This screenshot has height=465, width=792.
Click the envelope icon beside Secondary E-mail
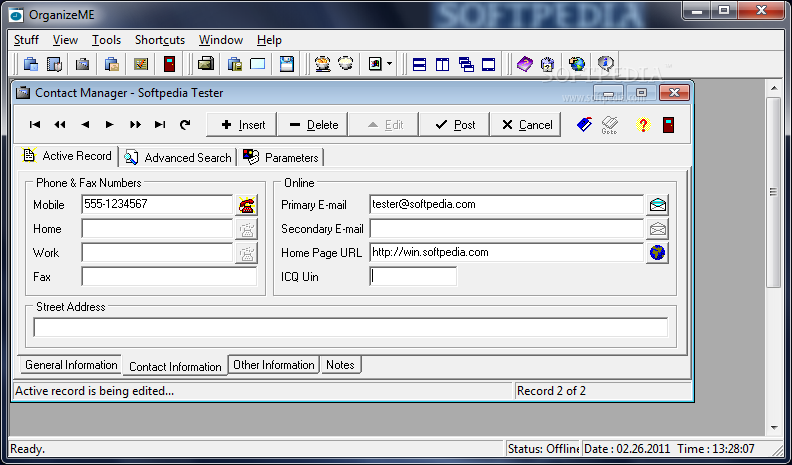tap(658, 229)
